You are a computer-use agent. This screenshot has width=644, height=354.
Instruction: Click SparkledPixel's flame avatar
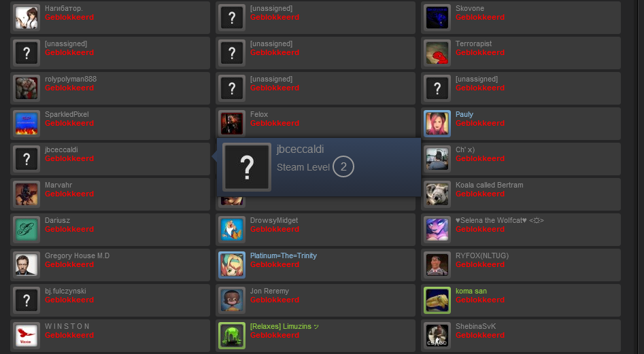tap(27, 124)
